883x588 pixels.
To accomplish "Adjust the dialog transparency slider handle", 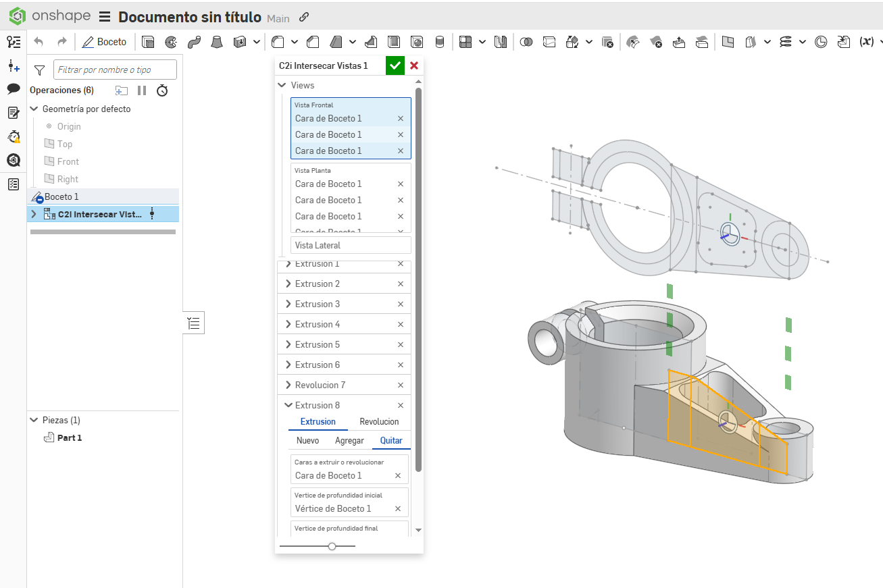I will click(332, 546).
